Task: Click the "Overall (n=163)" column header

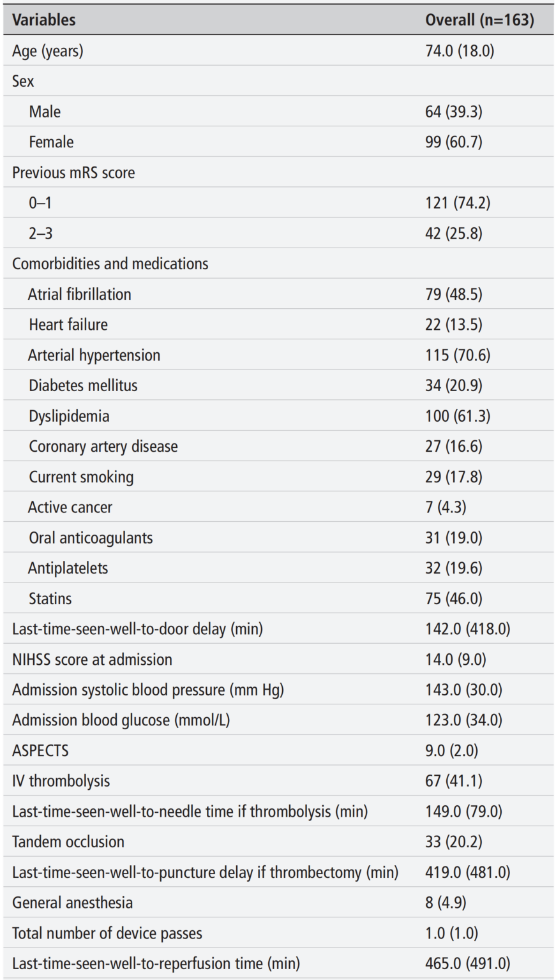Action: click(x=479, y=20)
